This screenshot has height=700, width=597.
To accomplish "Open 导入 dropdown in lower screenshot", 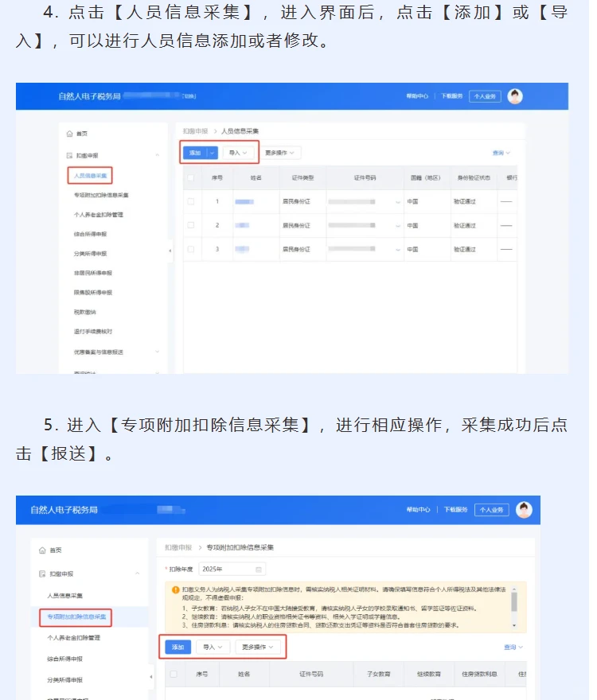I will point(213,647).
